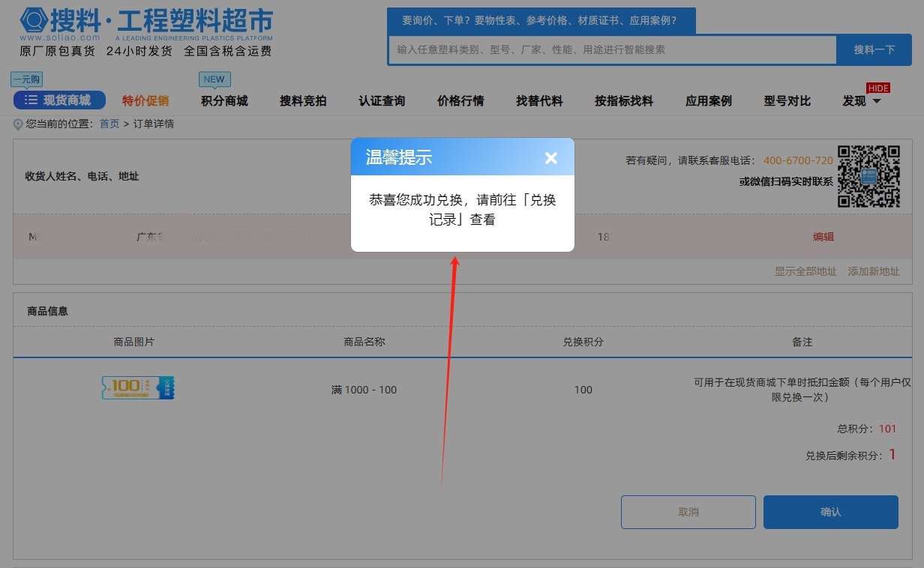The width and height of the screenshot is (924, 568).
Task: Click the 搜料一下 search button
Action: tap(874, 50)
